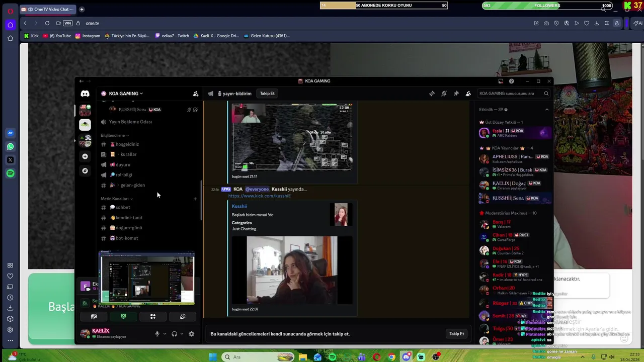Open Spotify in Opera sidebar
The image size is (644, 362).
coord(10,173)
